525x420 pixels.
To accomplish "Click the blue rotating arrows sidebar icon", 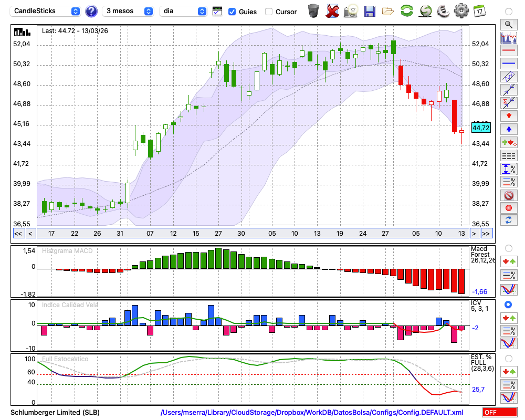I will (x=509, y=220).
